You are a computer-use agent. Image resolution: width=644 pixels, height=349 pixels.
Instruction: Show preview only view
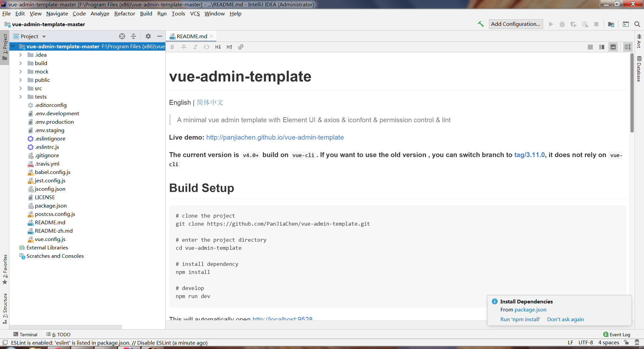(x=613, y=47)
